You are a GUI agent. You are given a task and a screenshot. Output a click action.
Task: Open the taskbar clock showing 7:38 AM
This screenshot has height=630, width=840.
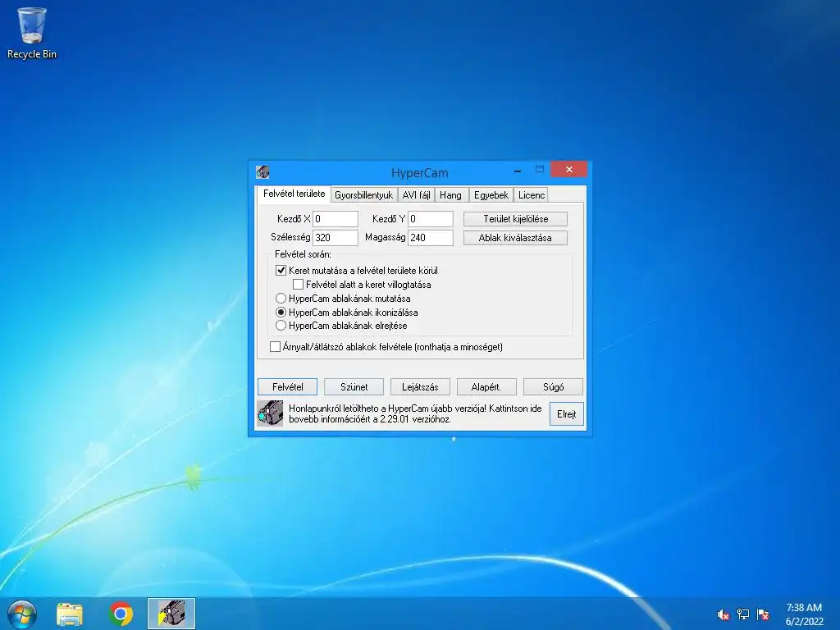804,614
